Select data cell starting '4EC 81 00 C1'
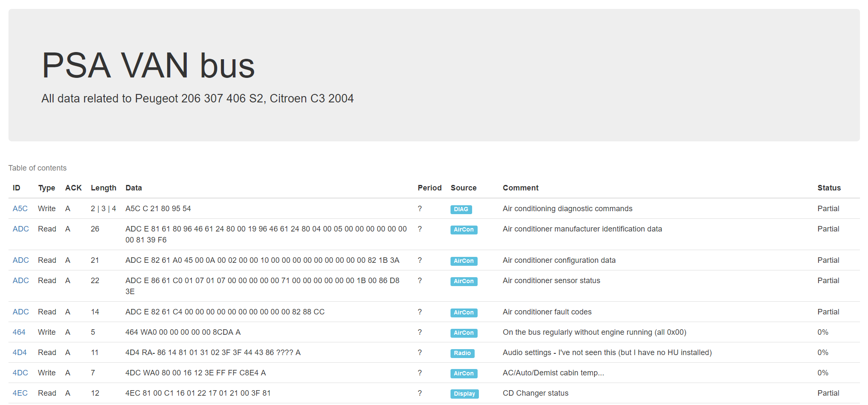Image resolution: width=868 pixels, height=405 pixels. [x=198, y=393]
